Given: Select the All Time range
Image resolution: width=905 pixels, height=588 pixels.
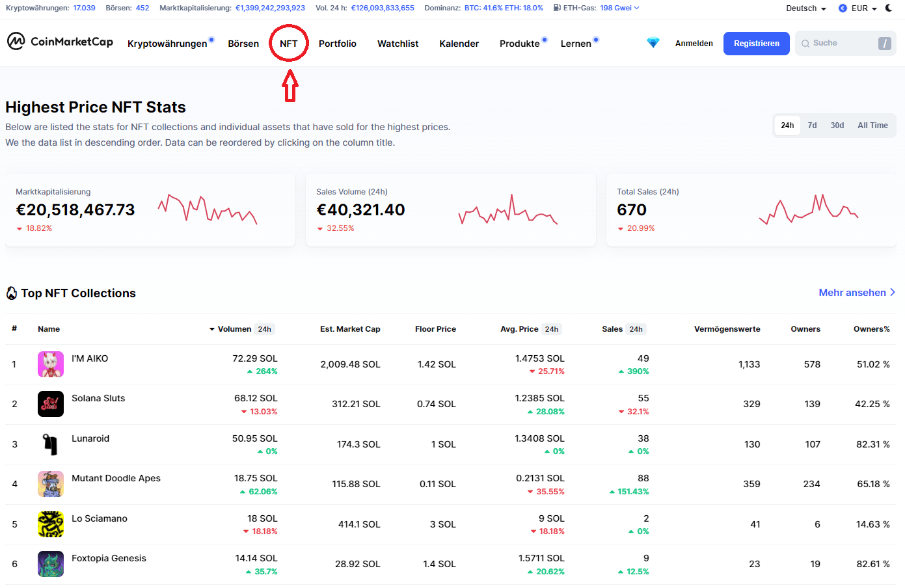Looking at the screenshot, I should point(872,126).
